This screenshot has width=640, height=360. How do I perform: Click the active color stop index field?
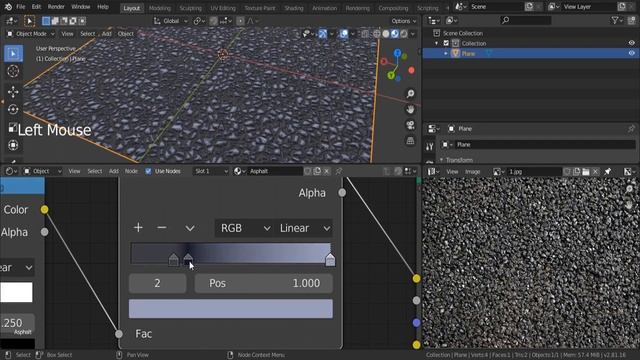[x=158, y=283]
